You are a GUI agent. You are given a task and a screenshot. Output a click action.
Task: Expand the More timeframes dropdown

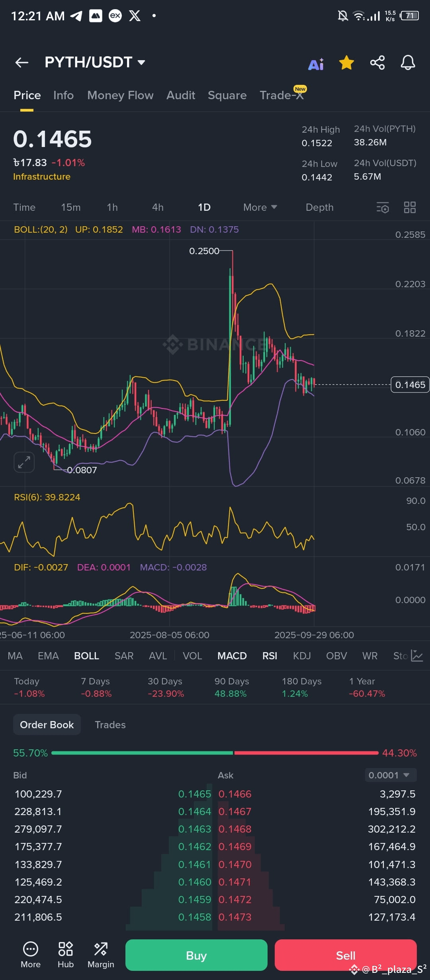(260, 208)
